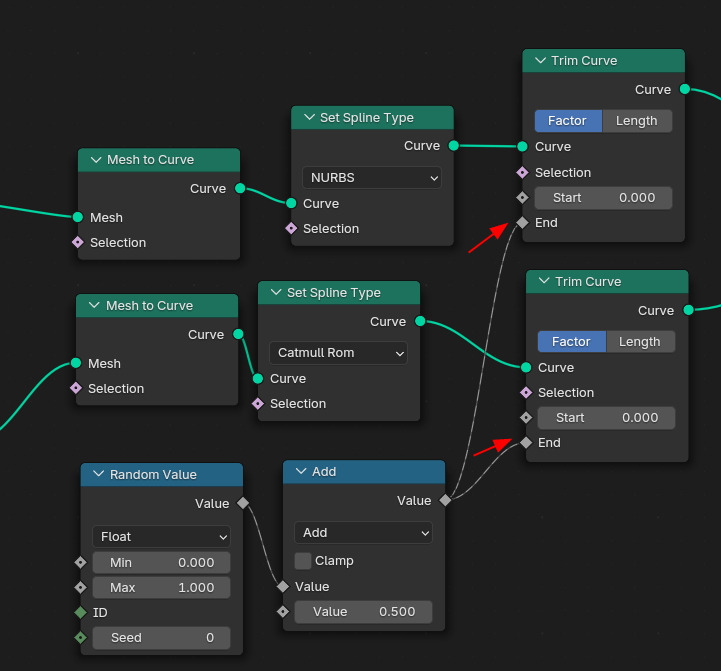This screenshot has width=721, height=671.
Task: Select Random Value node by its title
Action: click(x=153, y=474)
